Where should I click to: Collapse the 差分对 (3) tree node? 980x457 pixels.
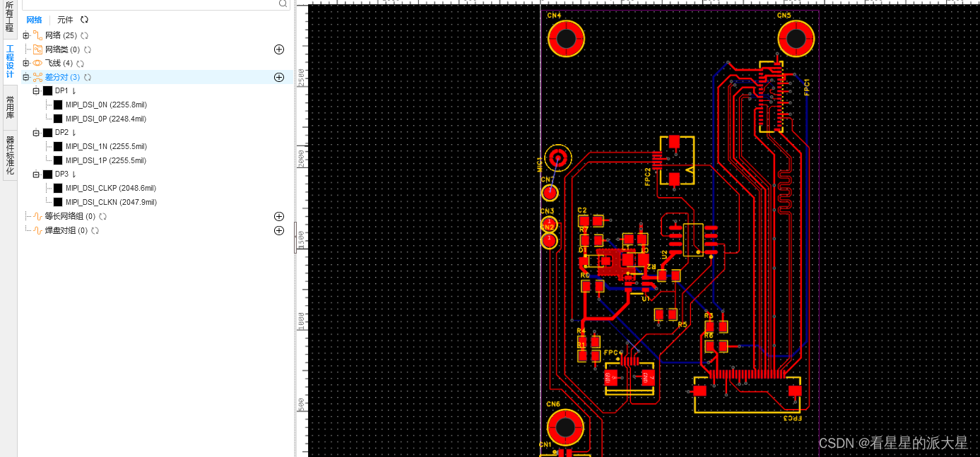[x=26, y=77]
